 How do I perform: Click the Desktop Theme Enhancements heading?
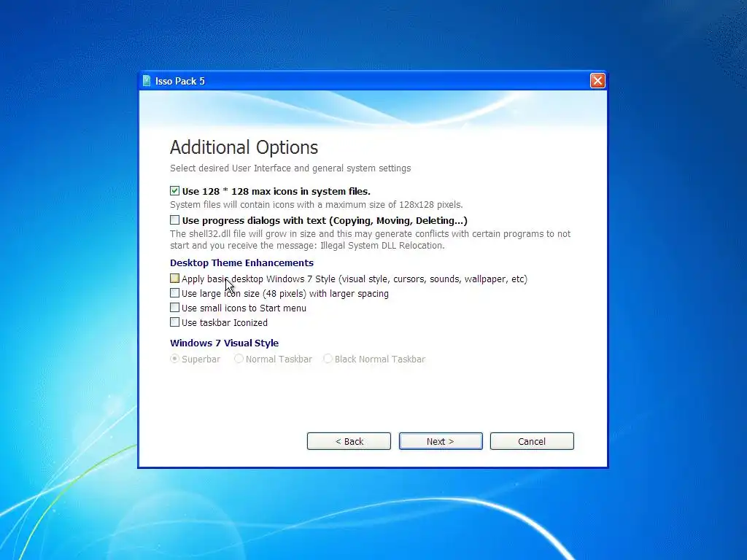(x=241, y=262)
